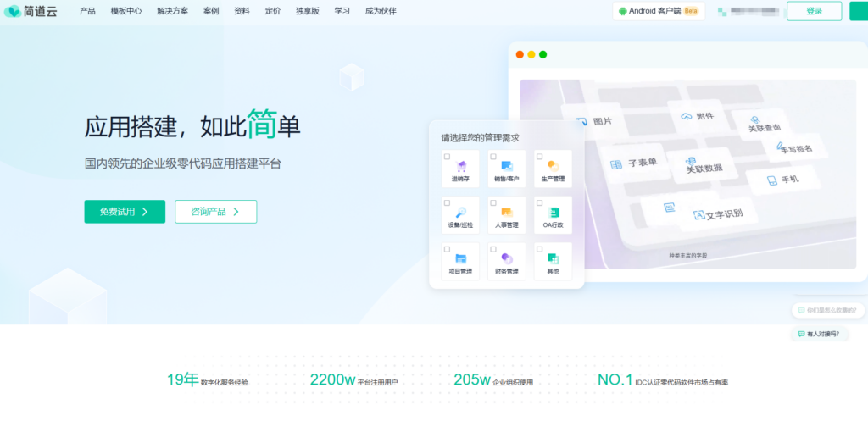Screen dimensions: 868x421
Task: Click the 简道云 logo
Action: point(31,11)
